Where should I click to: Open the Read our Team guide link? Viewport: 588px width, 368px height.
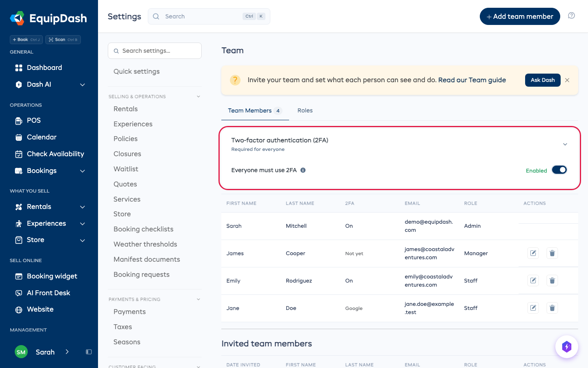coord(472,80)
